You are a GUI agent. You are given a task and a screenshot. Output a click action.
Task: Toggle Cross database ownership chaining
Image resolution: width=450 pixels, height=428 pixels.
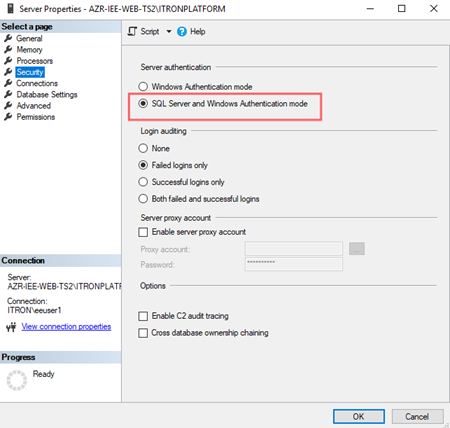coord(143,333)
